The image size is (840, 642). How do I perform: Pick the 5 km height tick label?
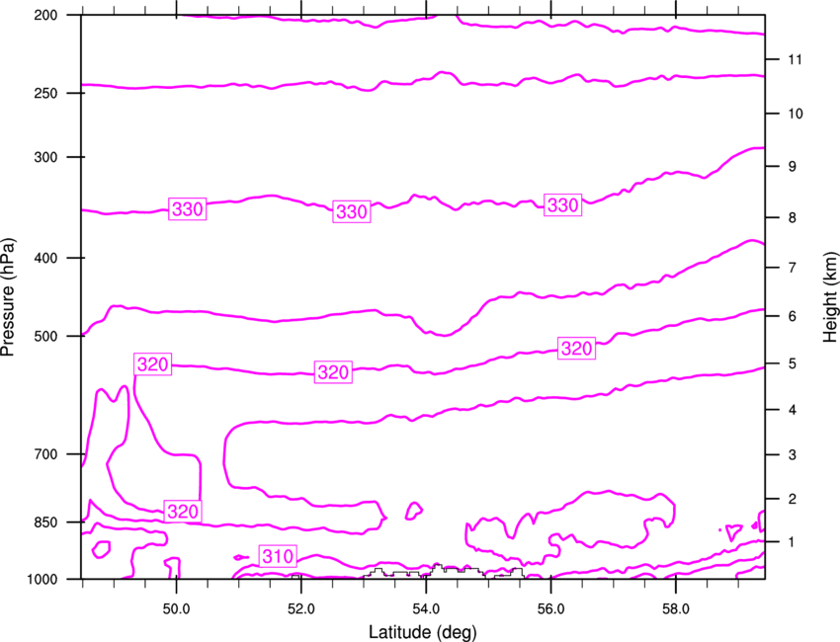(x=792, y=363)
